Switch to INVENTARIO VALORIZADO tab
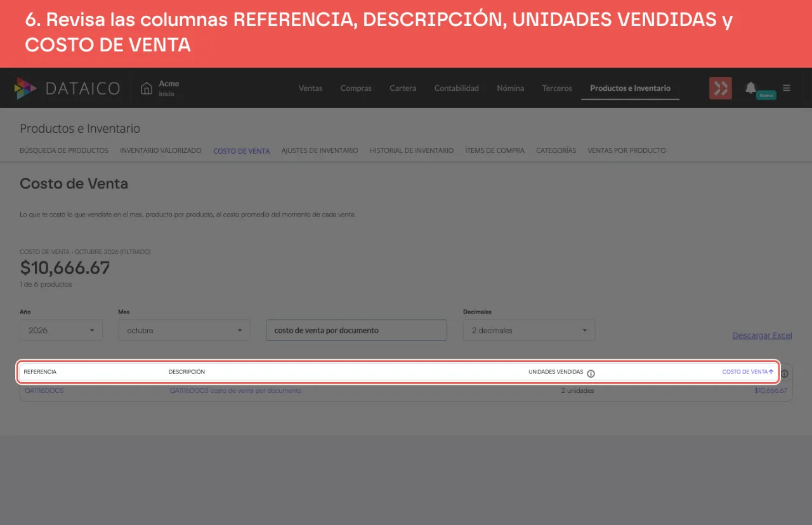 click(160, 150)
